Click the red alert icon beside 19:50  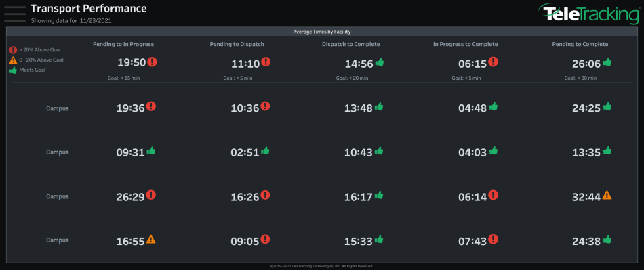click(153, 62)
